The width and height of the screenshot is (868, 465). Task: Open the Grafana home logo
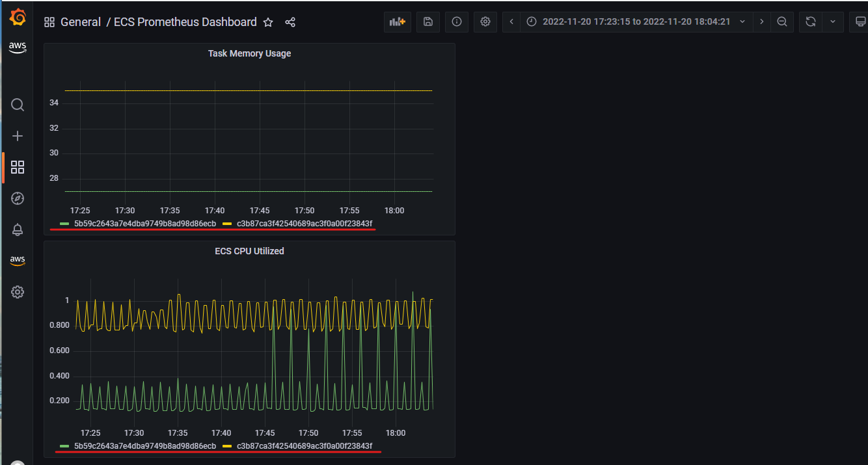(x=18, y=18)
